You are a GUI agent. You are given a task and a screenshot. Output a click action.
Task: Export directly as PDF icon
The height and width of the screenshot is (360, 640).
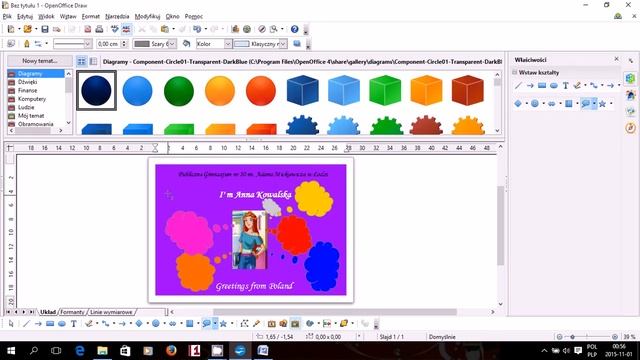coord(87,29)
